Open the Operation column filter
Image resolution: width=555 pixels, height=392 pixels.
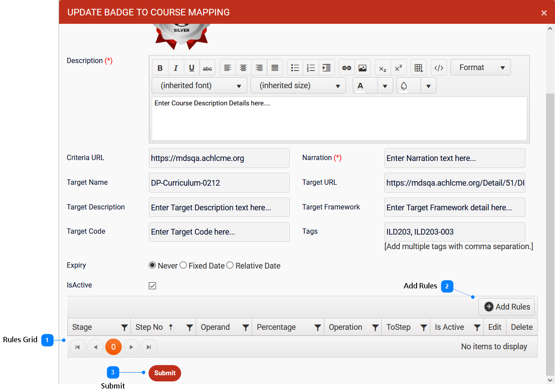(375, 328)
